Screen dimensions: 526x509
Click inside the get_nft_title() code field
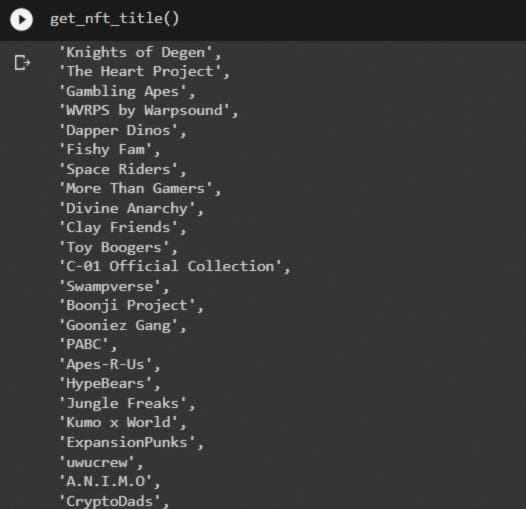[x=114, y=19]
